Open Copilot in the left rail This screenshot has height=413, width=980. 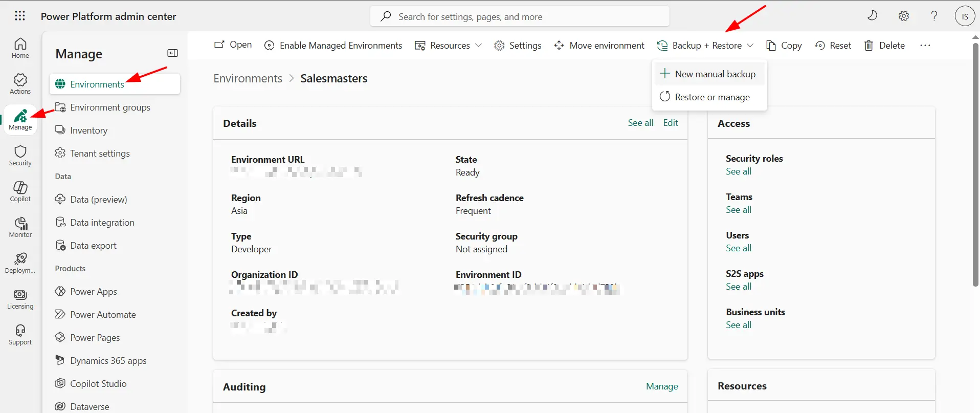click(20, 191)
